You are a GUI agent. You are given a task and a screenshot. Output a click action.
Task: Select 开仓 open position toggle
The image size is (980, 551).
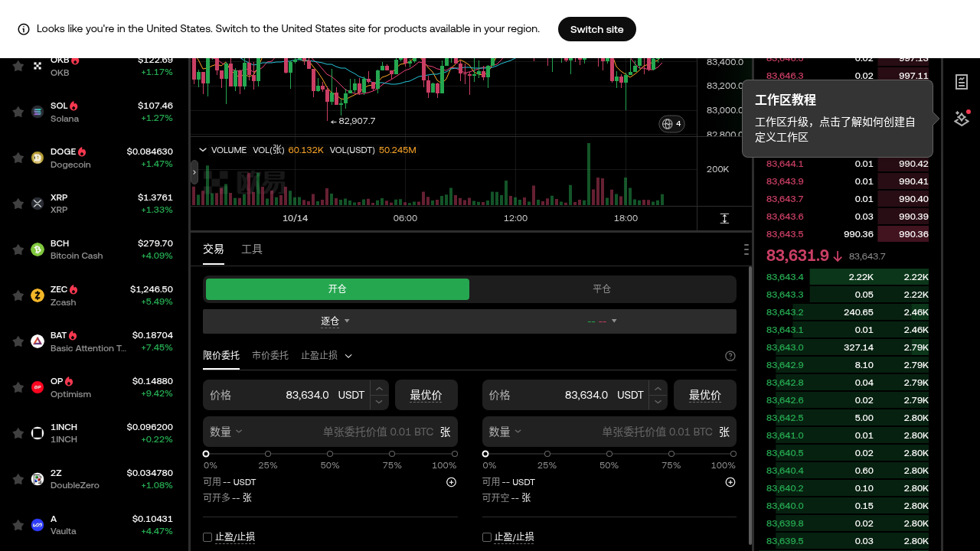[x=338, y=289]
